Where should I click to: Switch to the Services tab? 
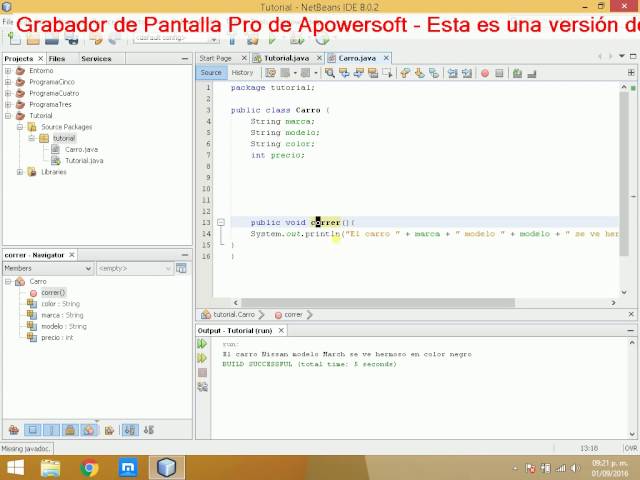(x=96, y=59)
